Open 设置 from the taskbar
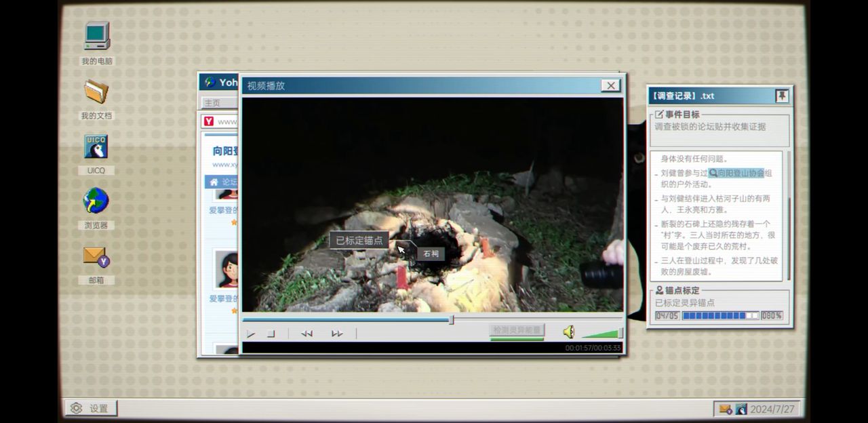The image size is (868, 423). pos(91,408)
